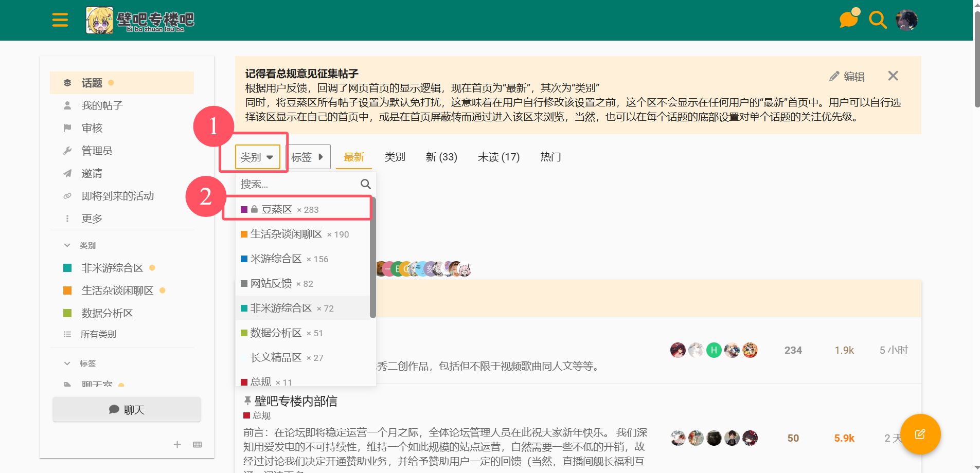Open chat notifications bubble icon

click(x=849, y=20)
